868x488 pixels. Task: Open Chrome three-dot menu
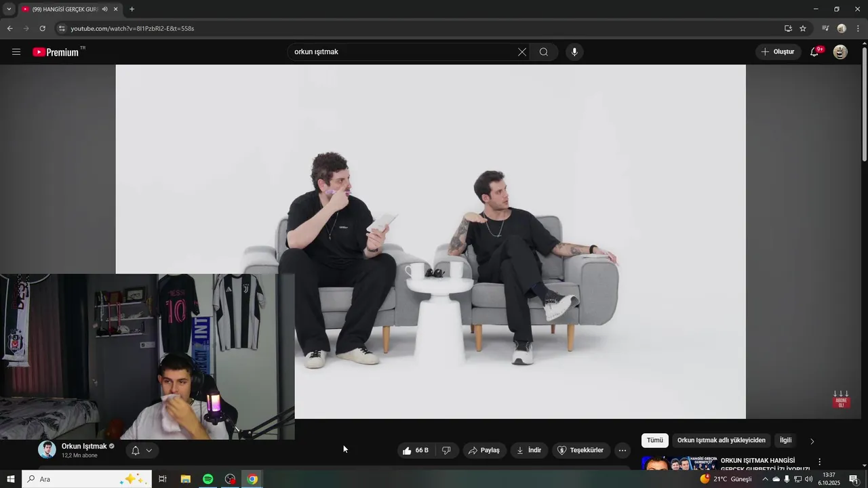click(x=858, y=28)
